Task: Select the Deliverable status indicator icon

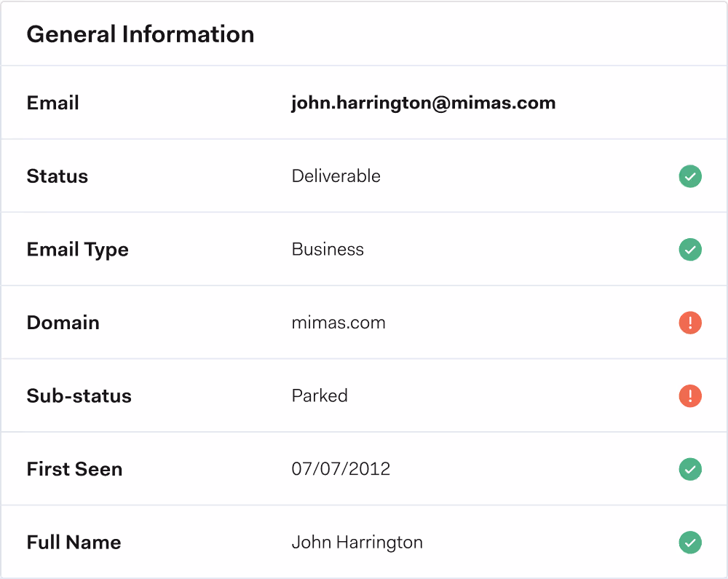Action: (x=690, y=176)
